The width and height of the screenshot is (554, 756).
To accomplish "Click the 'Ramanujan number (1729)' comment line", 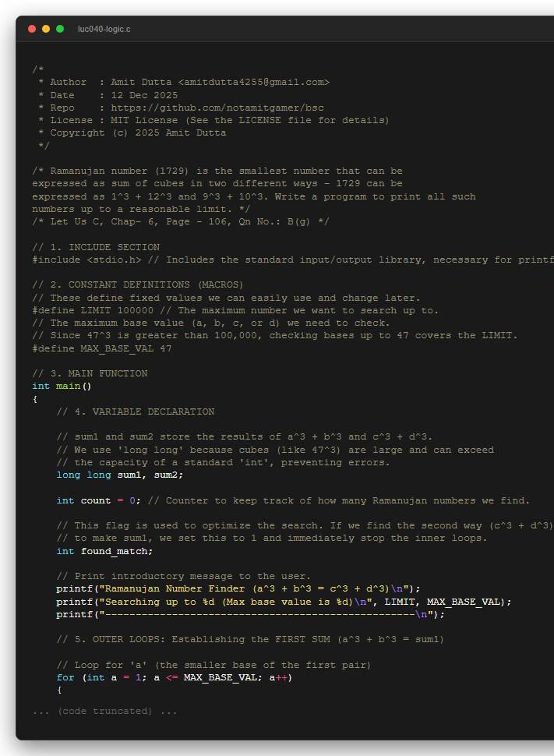I will 217,171.
